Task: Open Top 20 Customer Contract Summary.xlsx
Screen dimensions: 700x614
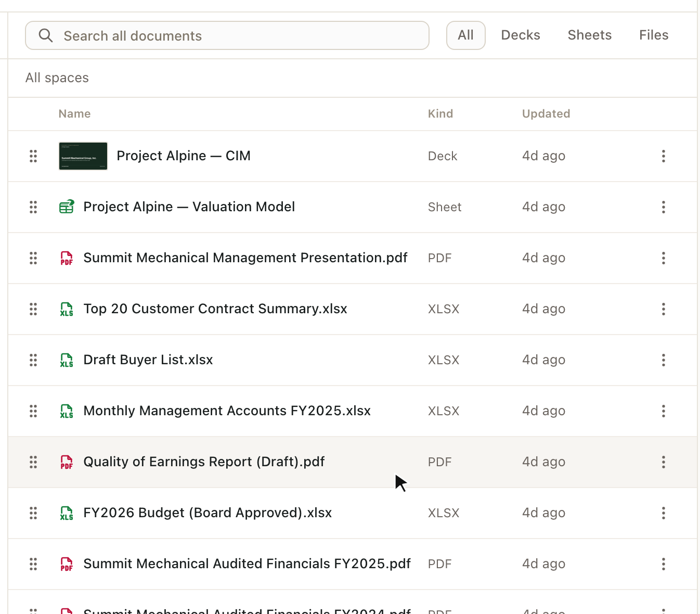Action: pyautogui.click(x=215, y=309)
